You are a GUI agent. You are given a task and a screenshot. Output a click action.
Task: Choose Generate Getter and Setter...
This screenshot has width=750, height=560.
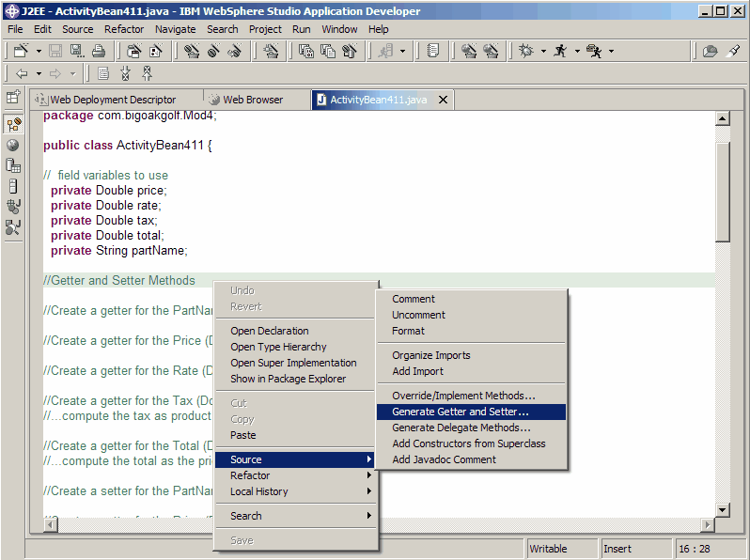471,412
